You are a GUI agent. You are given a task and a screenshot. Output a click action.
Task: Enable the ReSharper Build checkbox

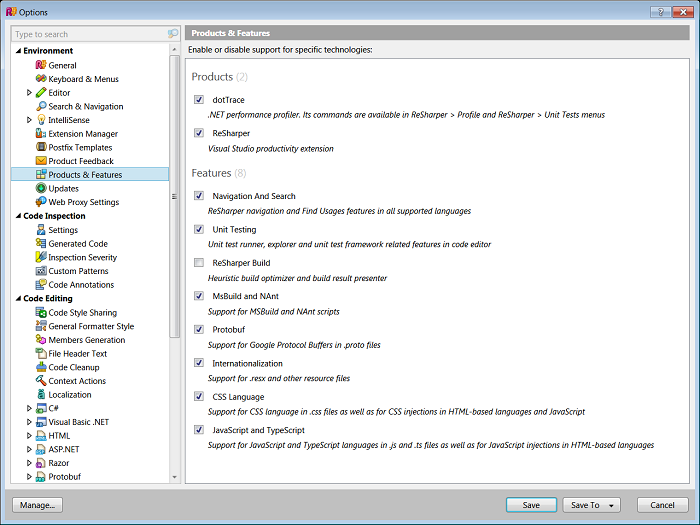click(x=200, y=263)
